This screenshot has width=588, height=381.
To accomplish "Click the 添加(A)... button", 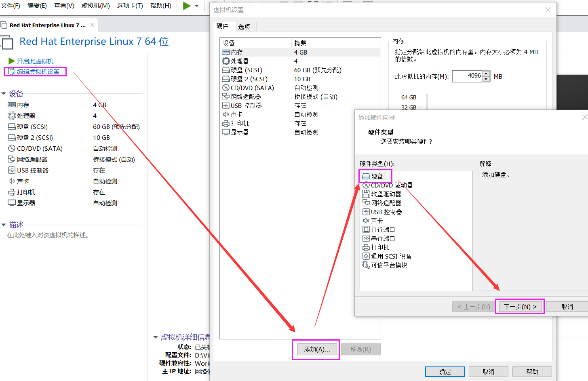I will [x=317, y=349].
